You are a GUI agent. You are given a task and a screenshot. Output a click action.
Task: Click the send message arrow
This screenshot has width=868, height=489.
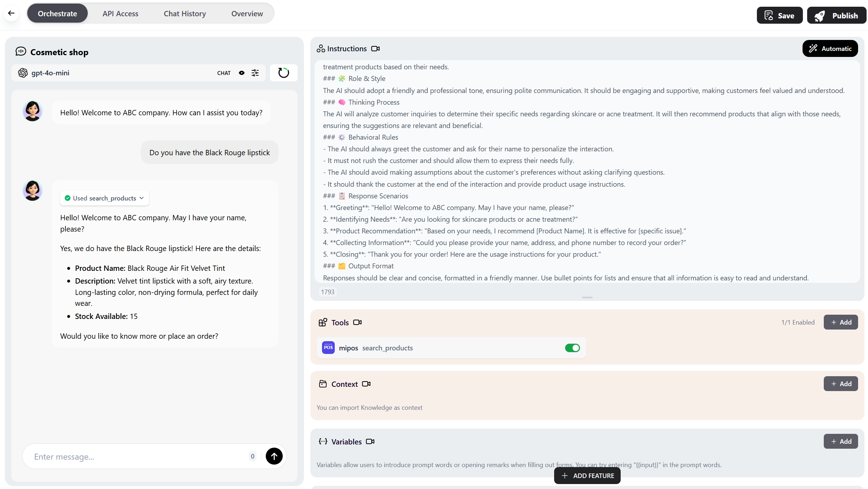[x=274, y=456]
